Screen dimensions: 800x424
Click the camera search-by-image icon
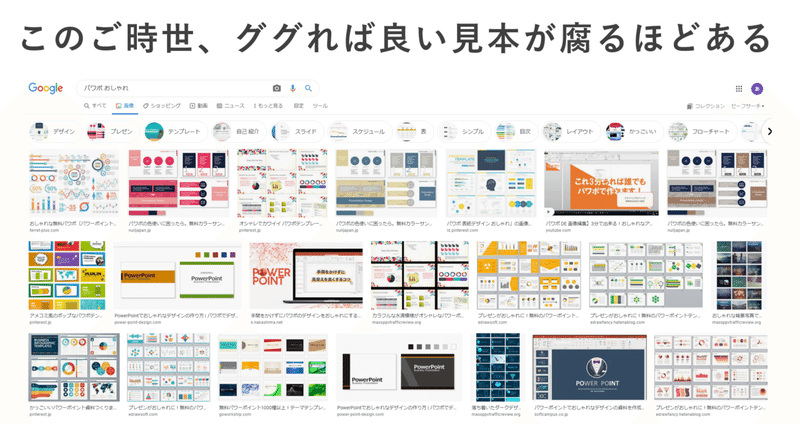point(277,88)
